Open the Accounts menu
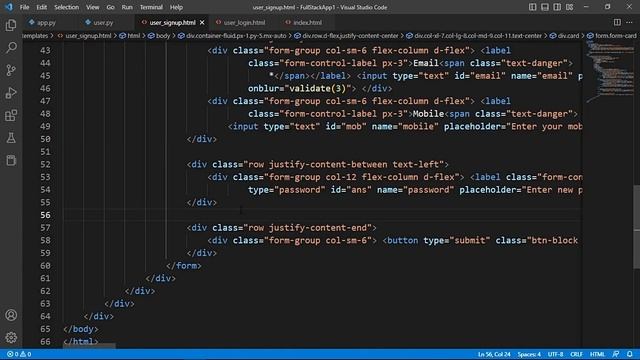This screenshot has height=360, width=640. (11, 315)
